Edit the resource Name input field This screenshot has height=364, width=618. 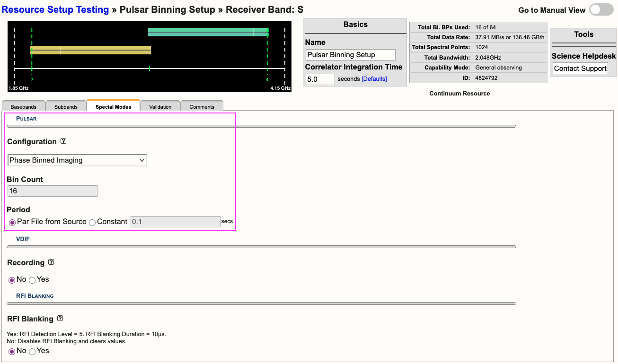350,54
